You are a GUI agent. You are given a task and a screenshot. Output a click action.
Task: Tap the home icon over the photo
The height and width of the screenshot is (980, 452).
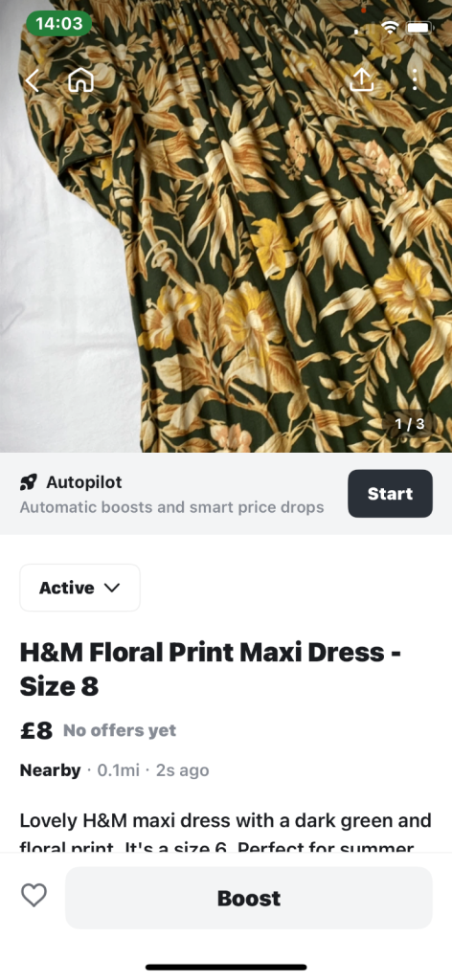point(80,80)
